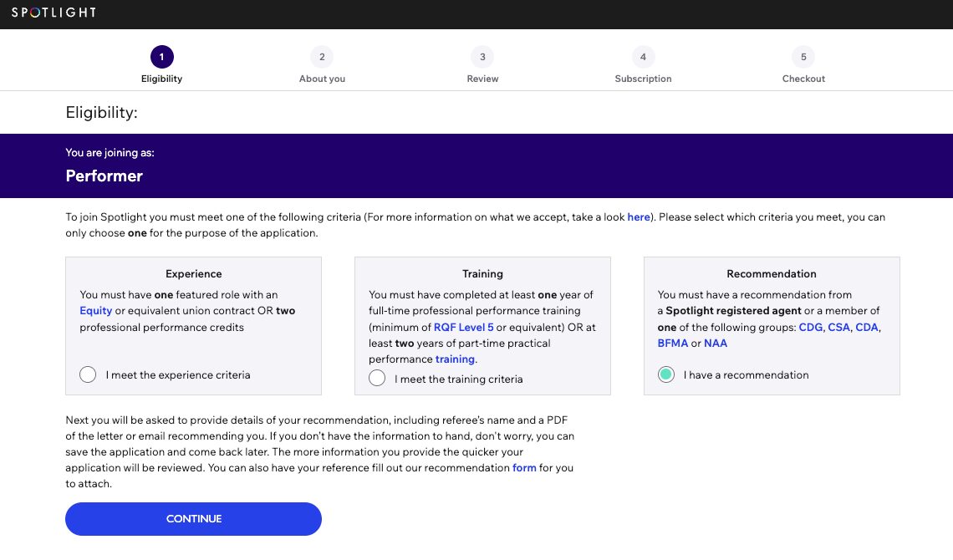The image size is (953, 560).
Task: Select the recommendation radio button
Action: (x=666, y=374)
